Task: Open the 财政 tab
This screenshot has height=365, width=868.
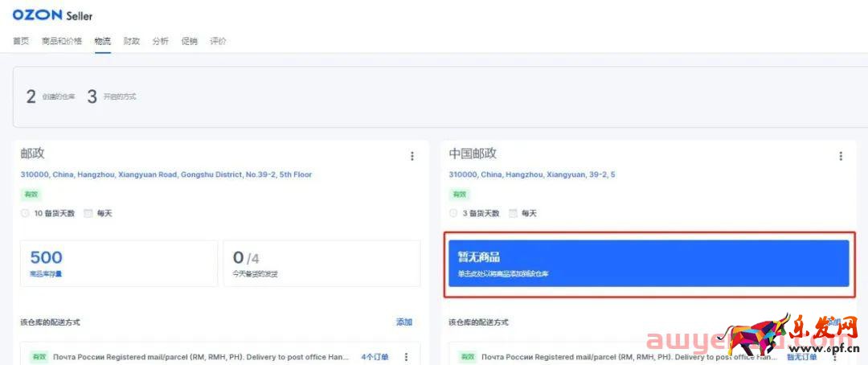Action: [x=132, y=41]
